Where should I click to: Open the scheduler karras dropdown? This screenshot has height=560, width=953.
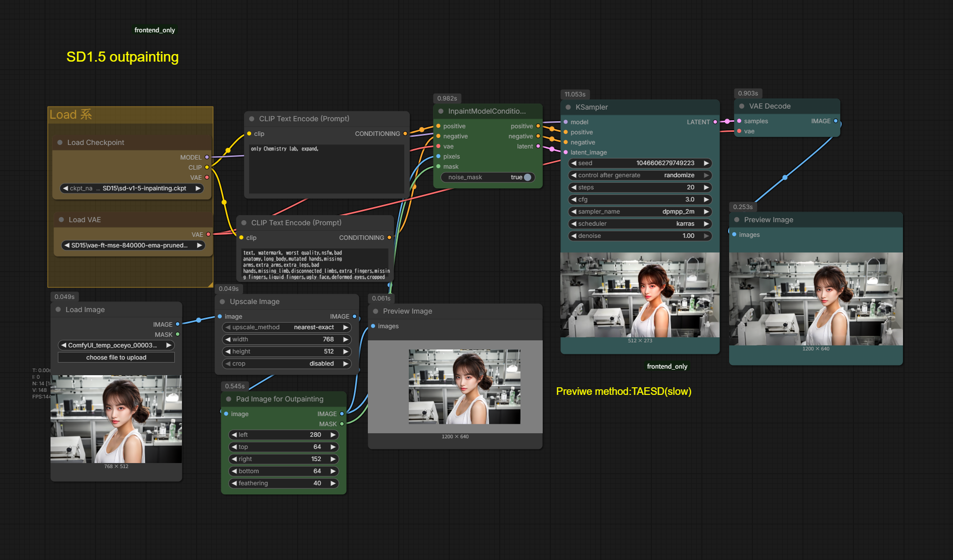point(640,224)
